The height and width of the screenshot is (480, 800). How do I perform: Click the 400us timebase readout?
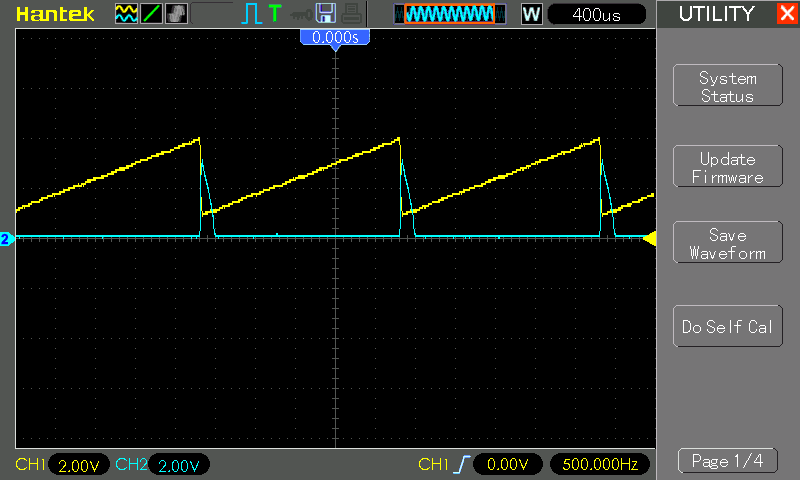(x=596, y=14)
